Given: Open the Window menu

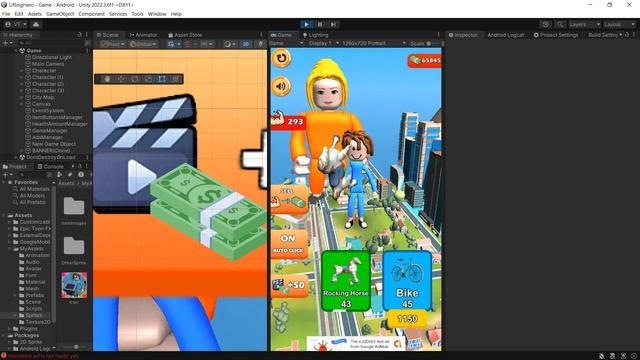Looking at the screenshot, I should tap(157, 14).
